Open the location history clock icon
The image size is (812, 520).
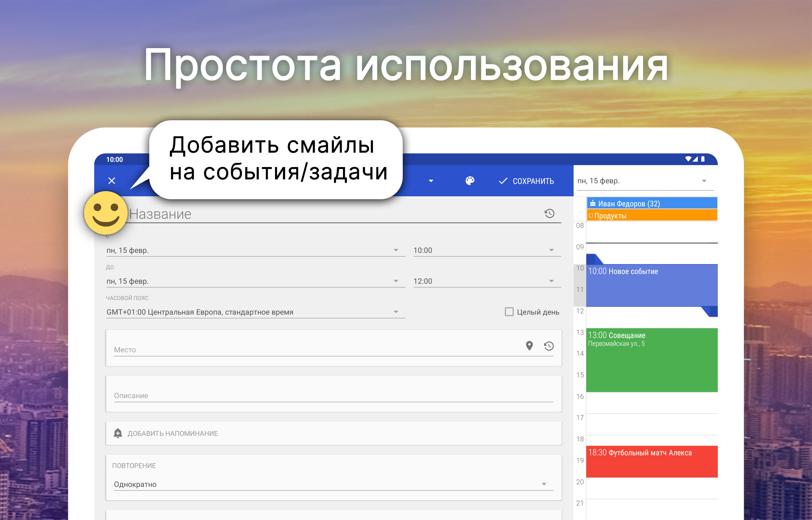click(549, 346)
